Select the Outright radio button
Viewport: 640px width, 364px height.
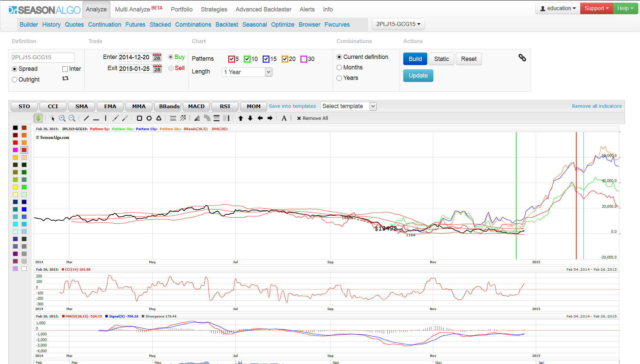(14, 80)
